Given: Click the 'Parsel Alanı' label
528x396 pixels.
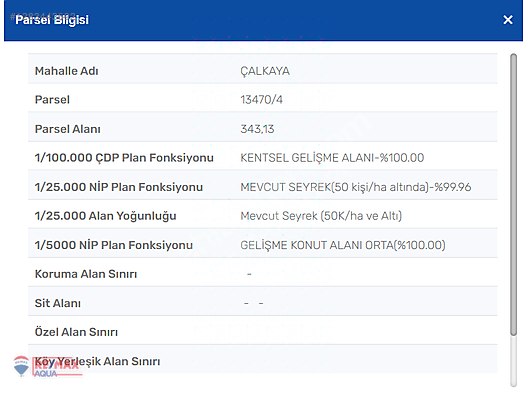Looking at the screenshot, I should [68, 129].
